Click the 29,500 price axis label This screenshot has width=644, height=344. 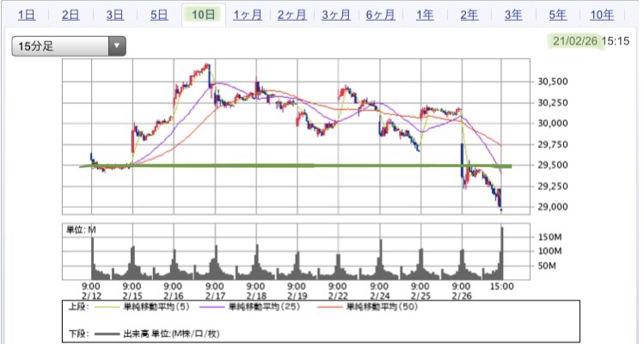tap(553, 165)
